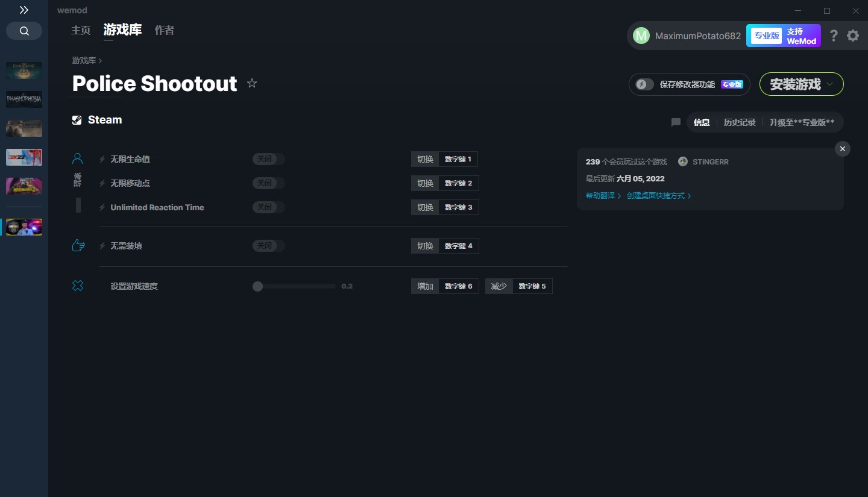This screenshot has height=497, width=868.
Task: Click the player category person icon
Action: 77,158
